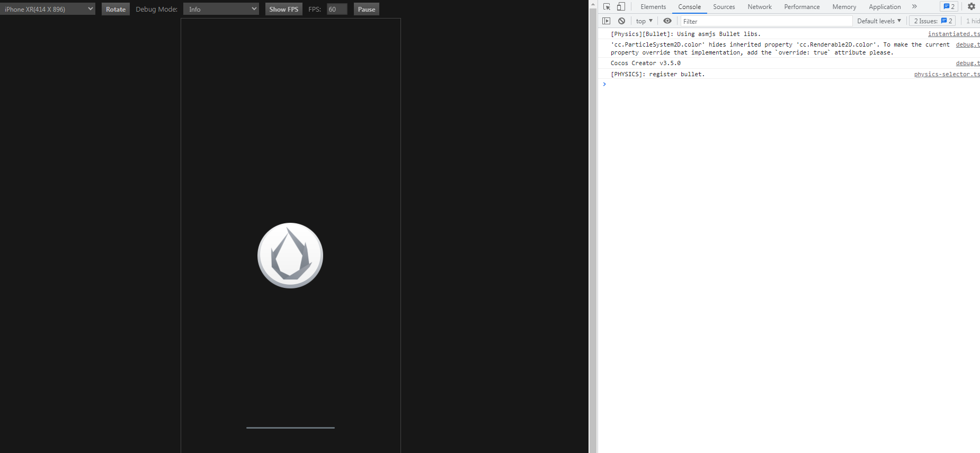The image size is (980, 453).
Task: Pause the game preview
Action: pyautogui.click(x=366, y=9)
